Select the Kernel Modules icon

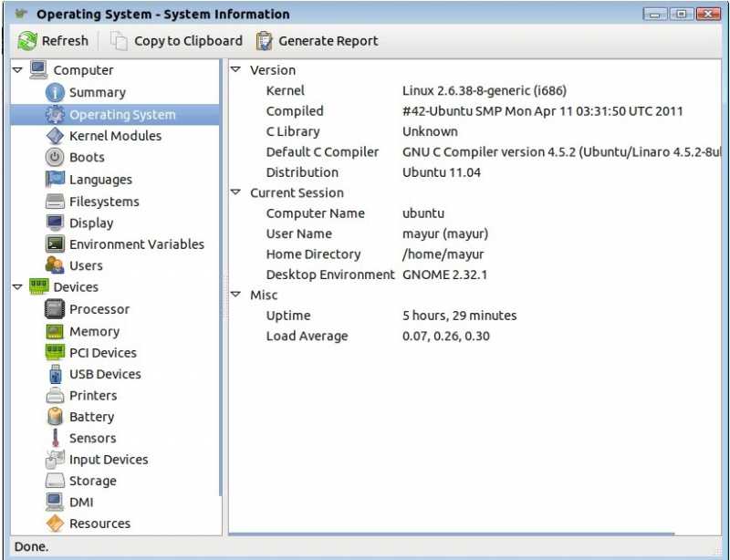coord(55,136)
